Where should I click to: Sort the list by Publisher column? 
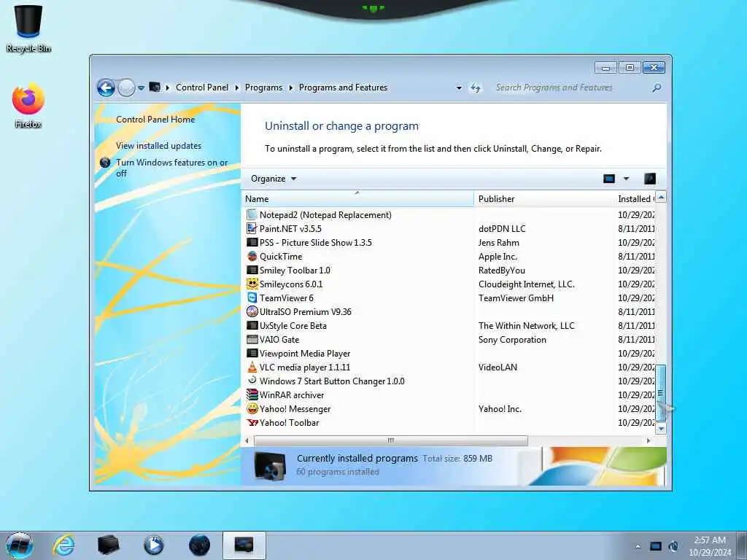point(544,198)
